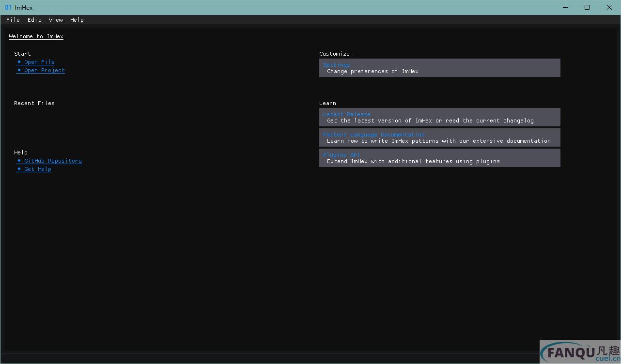Click the Get Help link
The height and width of the screenshot is (364, 621).
click(x=34, y=169)
